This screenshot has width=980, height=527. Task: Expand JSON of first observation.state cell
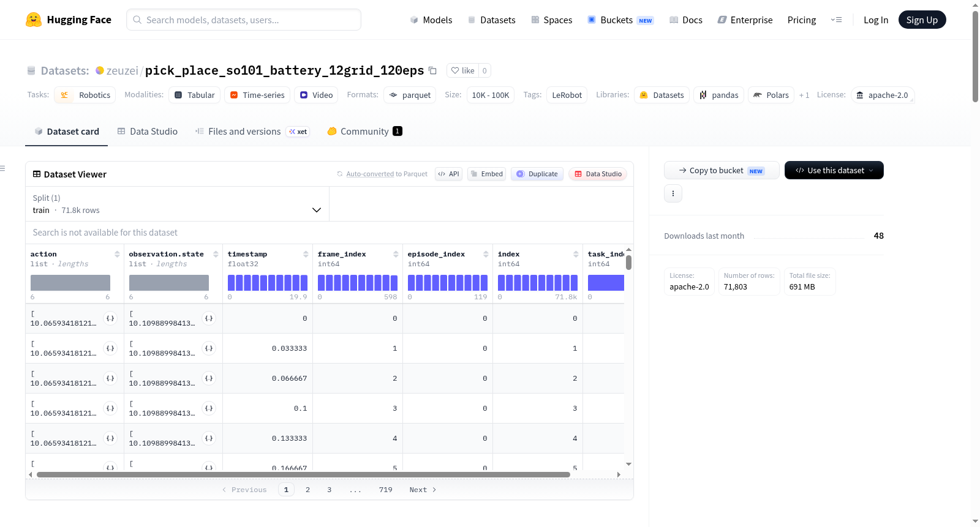[209, 318]
